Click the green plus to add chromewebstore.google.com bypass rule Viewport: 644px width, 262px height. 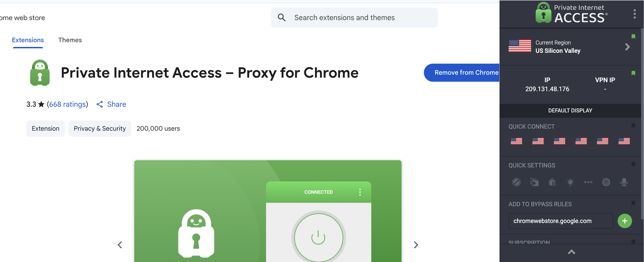(625, 221)
